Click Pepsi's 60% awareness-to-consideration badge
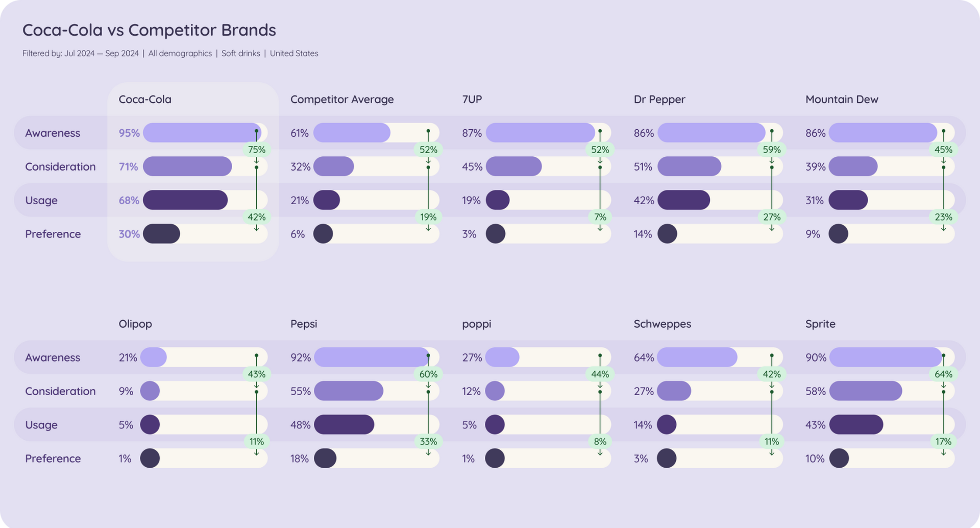Image resolution: width=980 pixels, height=528 pixels. click(428, 374)
